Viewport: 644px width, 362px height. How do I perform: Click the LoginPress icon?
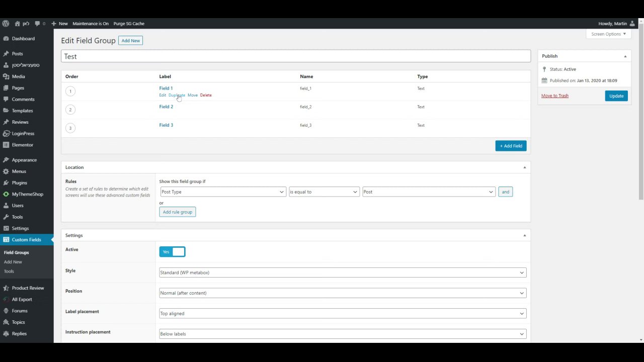(x=6, y=134)
